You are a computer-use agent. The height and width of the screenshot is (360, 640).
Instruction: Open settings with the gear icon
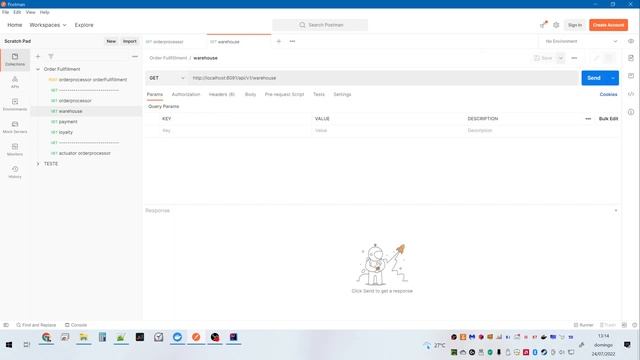click(x=556, y=25)
